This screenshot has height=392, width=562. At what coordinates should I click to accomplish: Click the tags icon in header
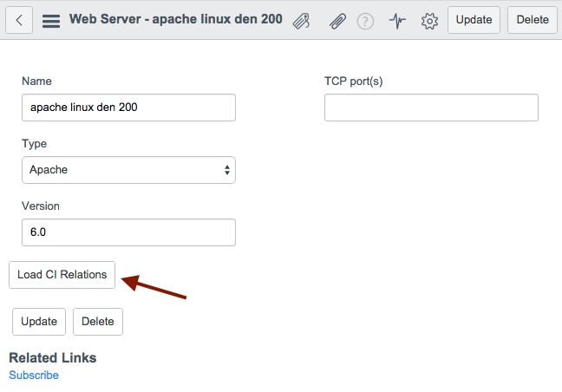tap(301, 21)
